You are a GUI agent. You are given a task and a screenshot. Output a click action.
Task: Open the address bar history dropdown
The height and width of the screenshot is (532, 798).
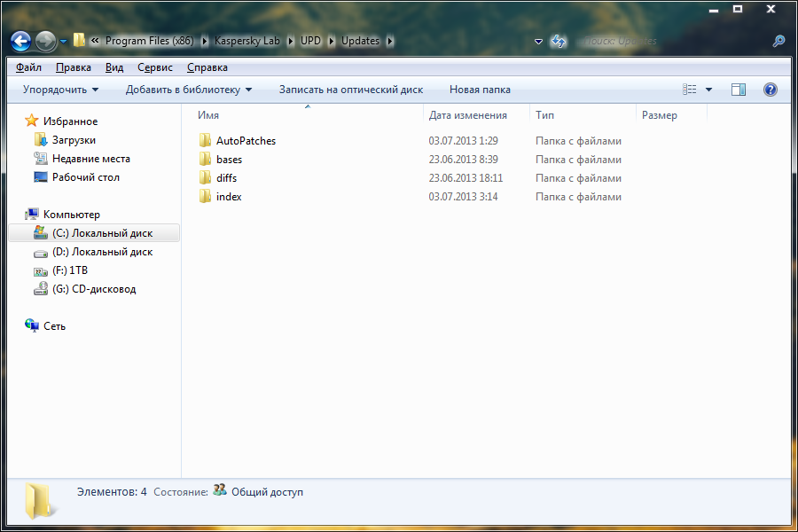tap(538, 42)
